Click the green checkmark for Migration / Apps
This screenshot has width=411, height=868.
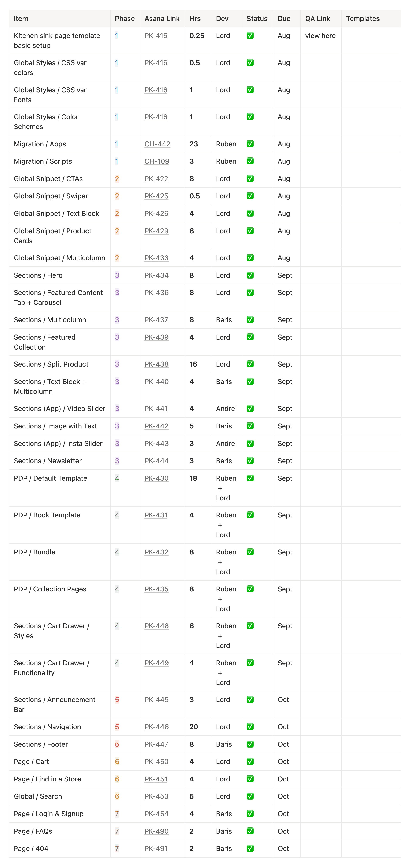point(250,144)
